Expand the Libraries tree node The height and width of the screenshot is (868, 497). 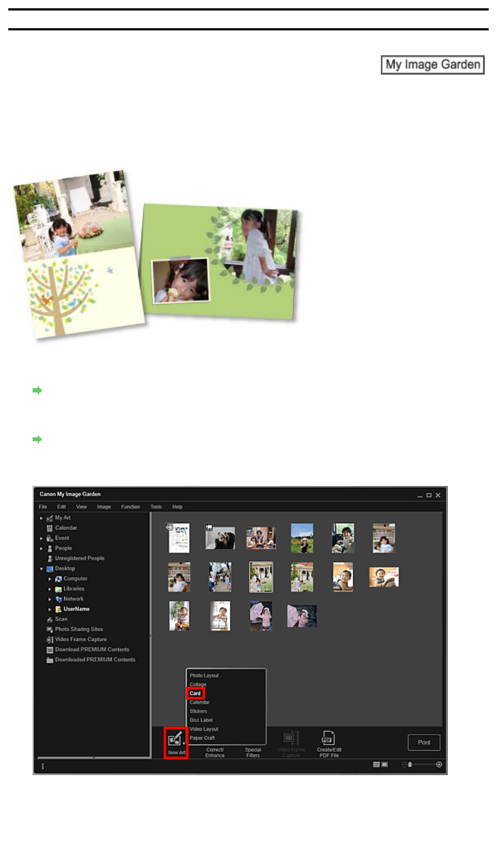(x=50, y=589)
